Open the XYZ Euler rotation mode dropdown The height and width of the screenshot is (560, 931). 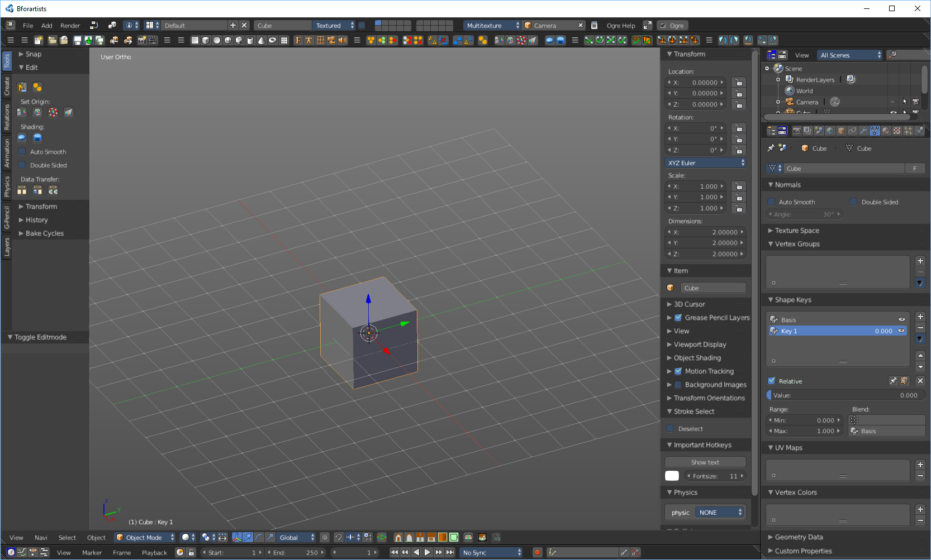(x=706, y=163)
